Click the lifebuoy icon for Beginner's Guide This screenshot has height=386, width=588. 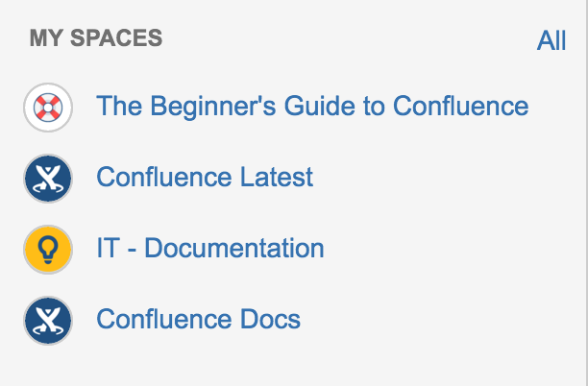click(47, 107)
